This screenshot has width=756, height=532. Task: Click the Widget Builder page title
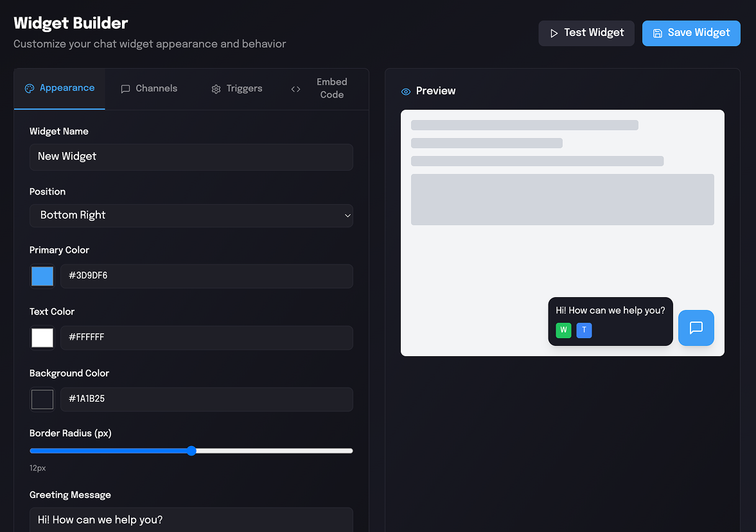pyautogui.click(x=71, y=23)
